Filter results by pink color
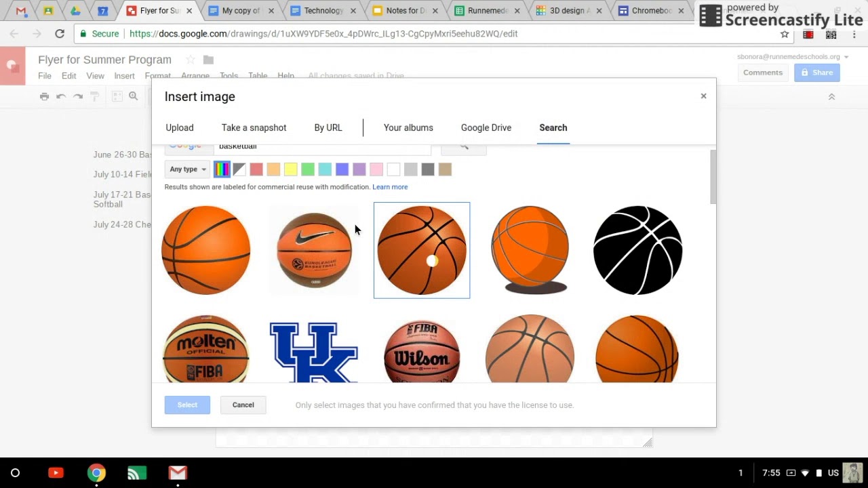 click(376, 169)
